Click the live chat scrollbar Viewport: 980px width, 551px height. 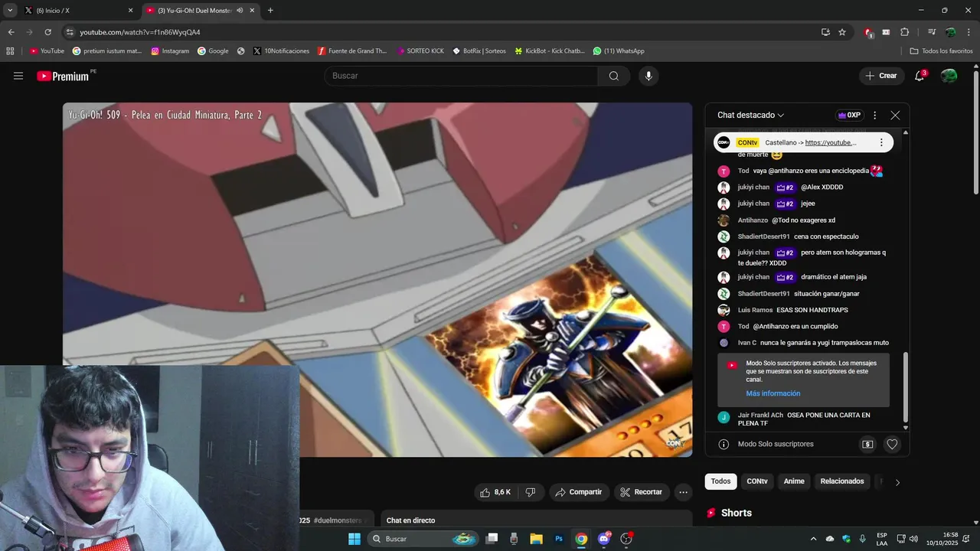pos(906,386)
